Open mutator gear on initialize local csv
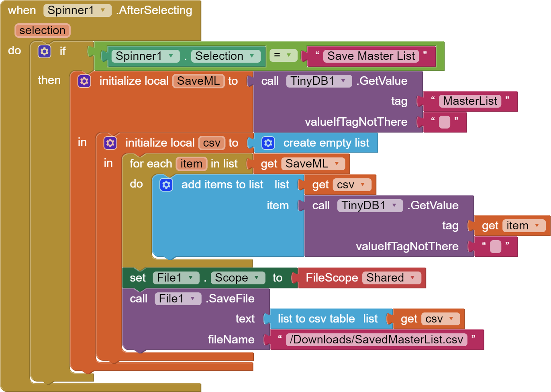The image size is (551, 392). pos(110,143)
